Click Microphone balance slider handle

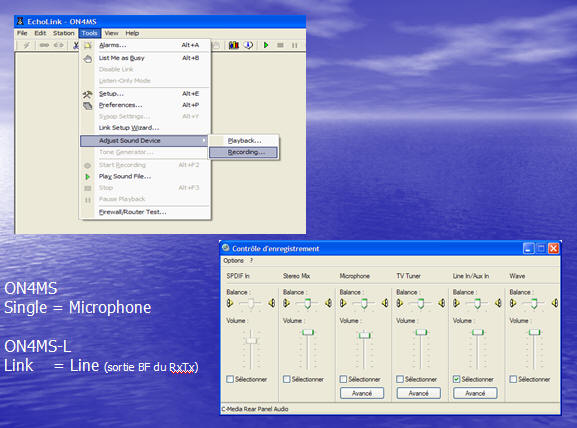pos(364,304)
